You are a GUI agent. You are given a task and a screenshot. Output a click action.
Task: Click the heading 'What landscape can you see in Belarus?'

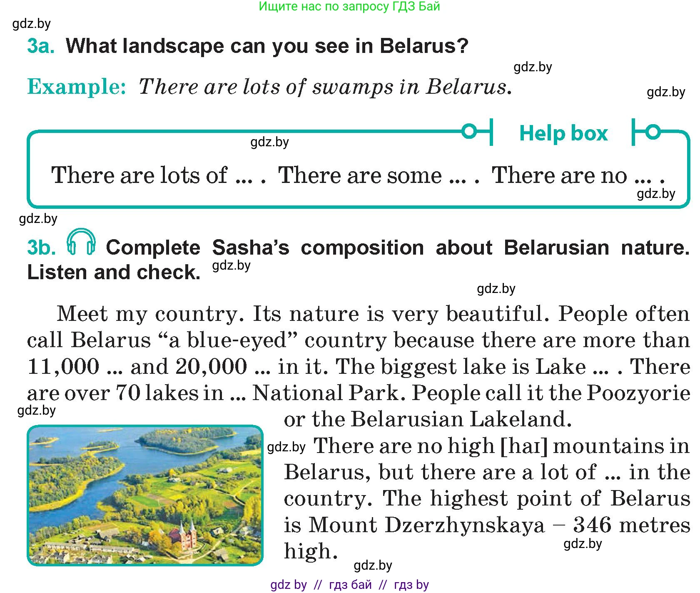point(267,46)
